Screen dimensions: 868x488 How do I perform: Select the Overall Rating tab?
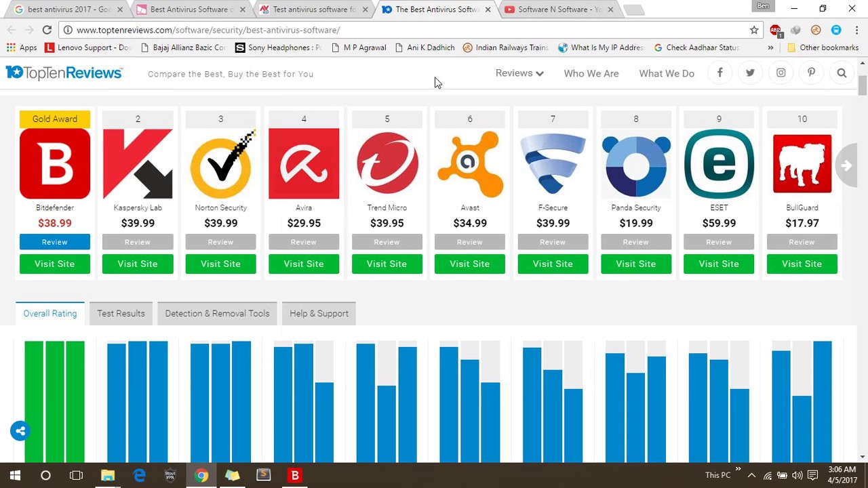pyautogui.click(x=50, y=313)
